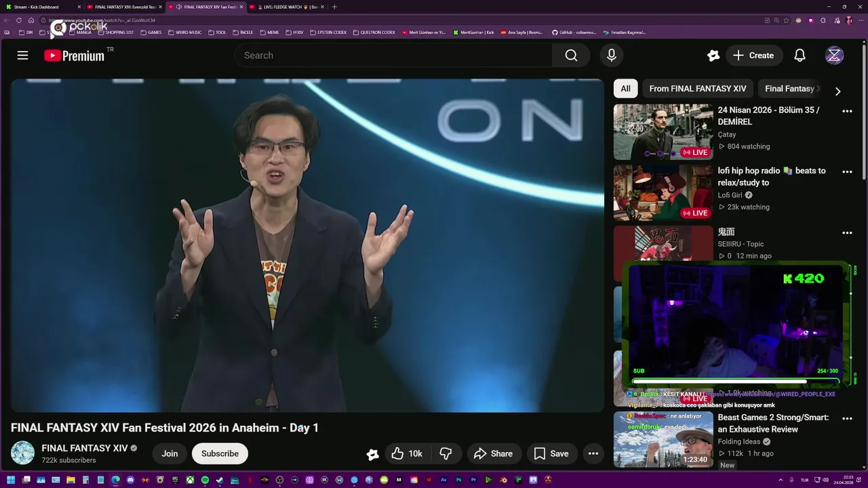Share the Fan Festival video
Screen dimensions: 868x488
coord(493,453)
